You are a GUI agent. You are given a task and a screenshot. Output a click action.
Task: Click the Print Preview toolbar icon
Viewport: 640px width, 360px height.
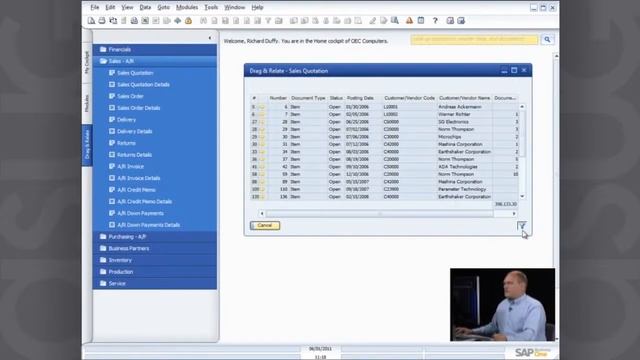(x=91, y=21)
